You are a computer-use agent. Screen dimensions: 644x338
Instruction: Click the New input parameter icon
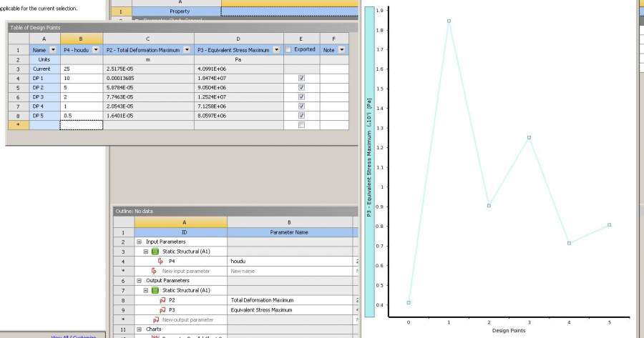[x=154, y=271]
